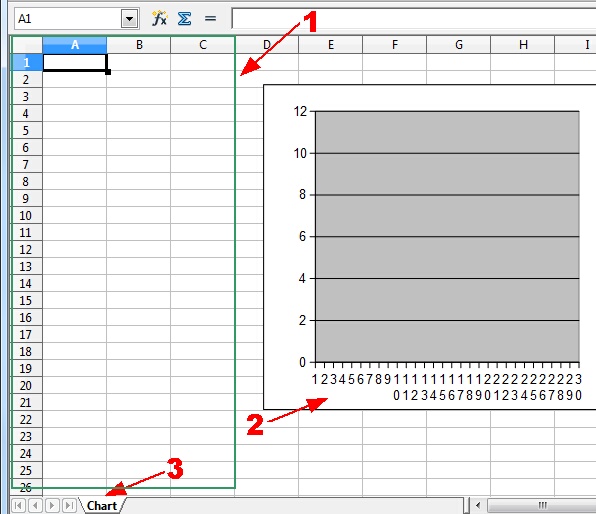Screen dimensions: 596x514
Task: Click the chart Y-axis label 12
Action: point(300,111)
